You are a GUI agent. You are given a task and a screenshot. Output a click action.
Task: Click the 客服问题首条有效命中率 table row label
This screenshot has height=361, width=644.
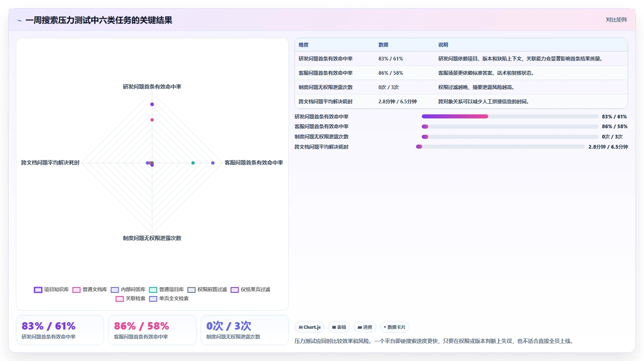tap(325, 73)
